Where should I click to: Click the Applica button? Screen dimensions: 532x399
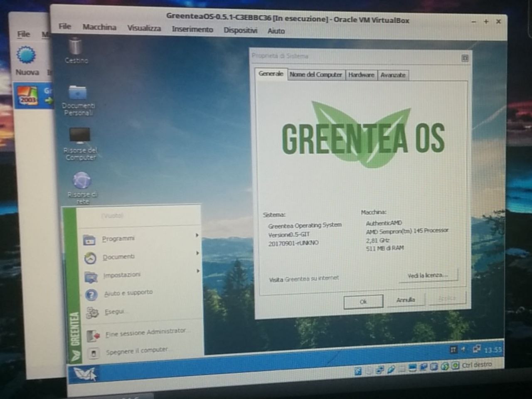[447, 298]
